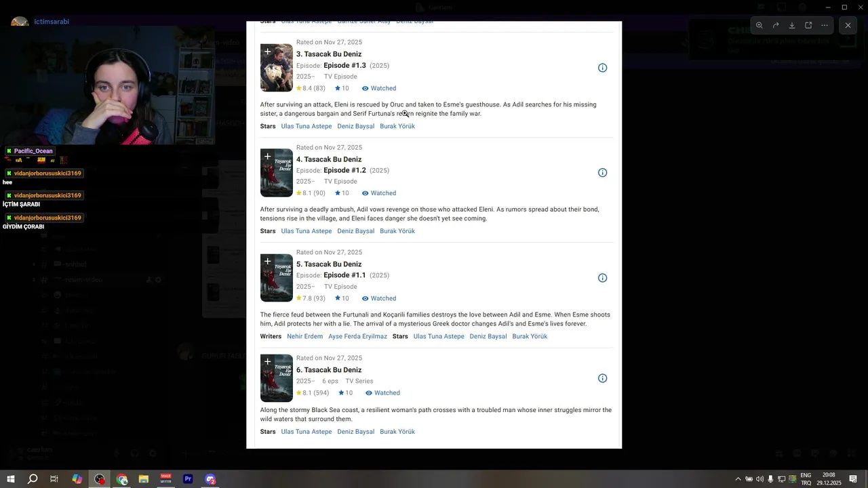868x488 pixels.
Task: Click Burak Yörük in Episode #1.1 stars
Action: click(530, 336)
